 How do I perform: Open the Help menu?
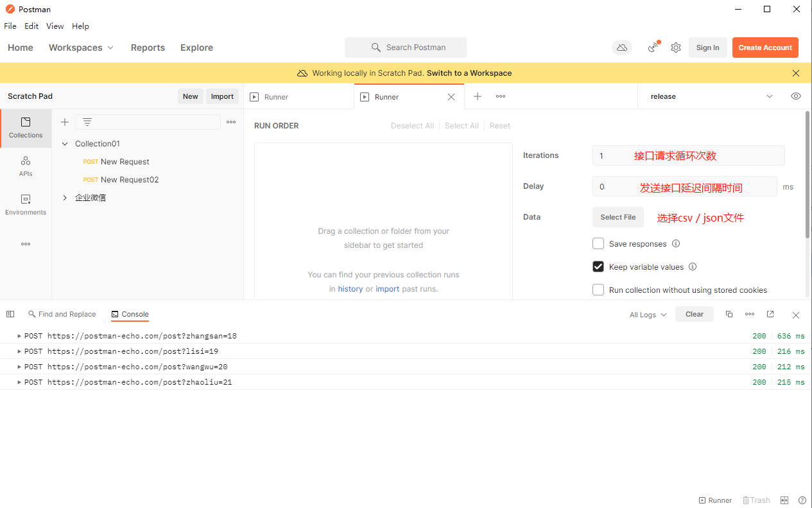coord(80,26)
